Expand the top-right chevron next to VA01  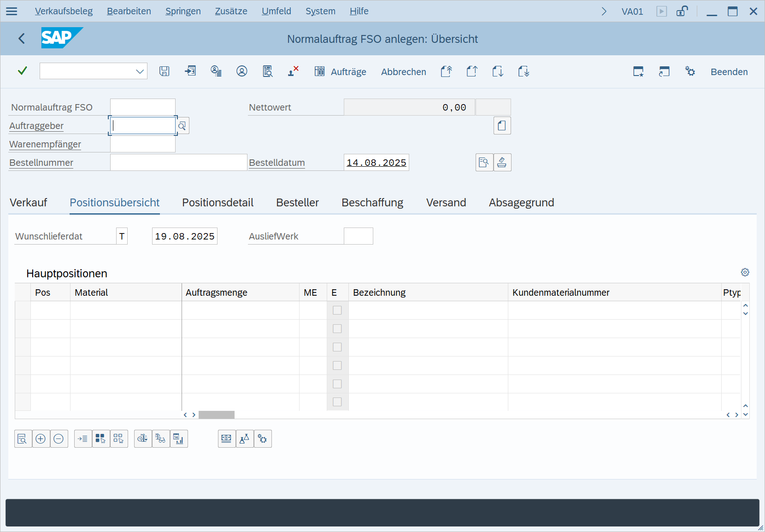pos(604,12)
